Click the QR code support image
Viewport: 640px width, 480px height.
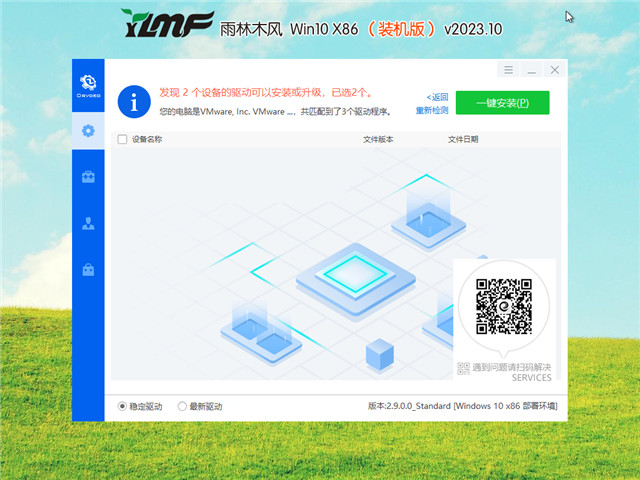pos(504,307)
